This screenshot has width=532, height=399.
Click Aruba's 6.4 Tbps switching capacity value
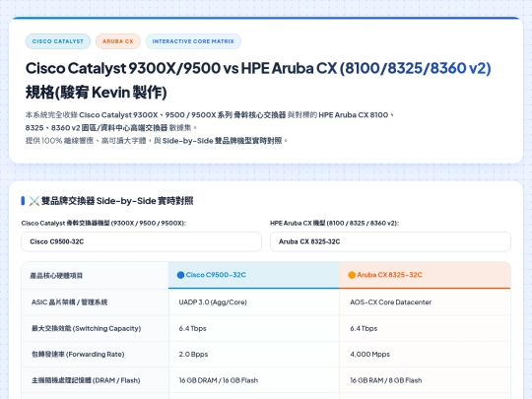[364, 328]
